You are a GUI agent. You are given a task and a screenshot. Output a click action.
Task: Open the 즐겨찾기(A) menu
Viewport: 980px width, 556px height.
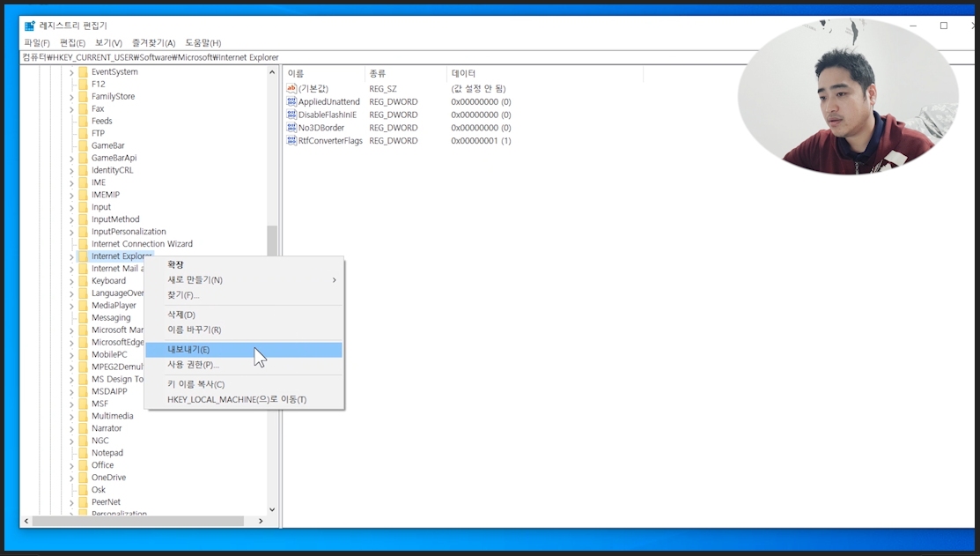coord(154,42)
